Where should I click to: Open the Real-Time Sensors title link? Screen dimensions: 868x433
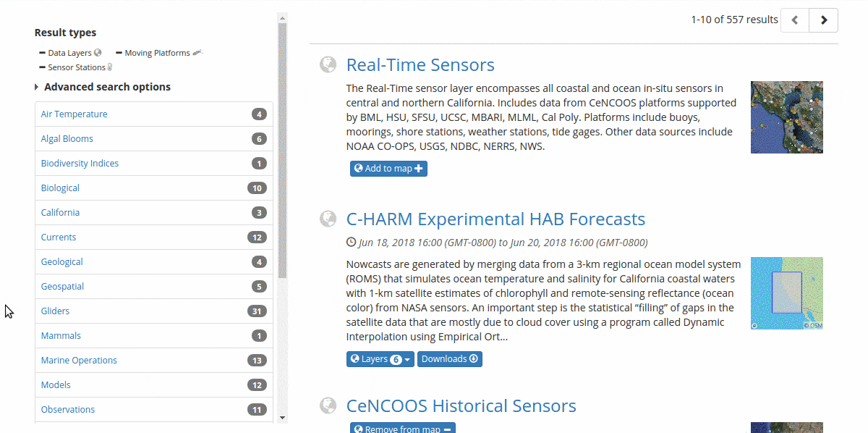420,64
